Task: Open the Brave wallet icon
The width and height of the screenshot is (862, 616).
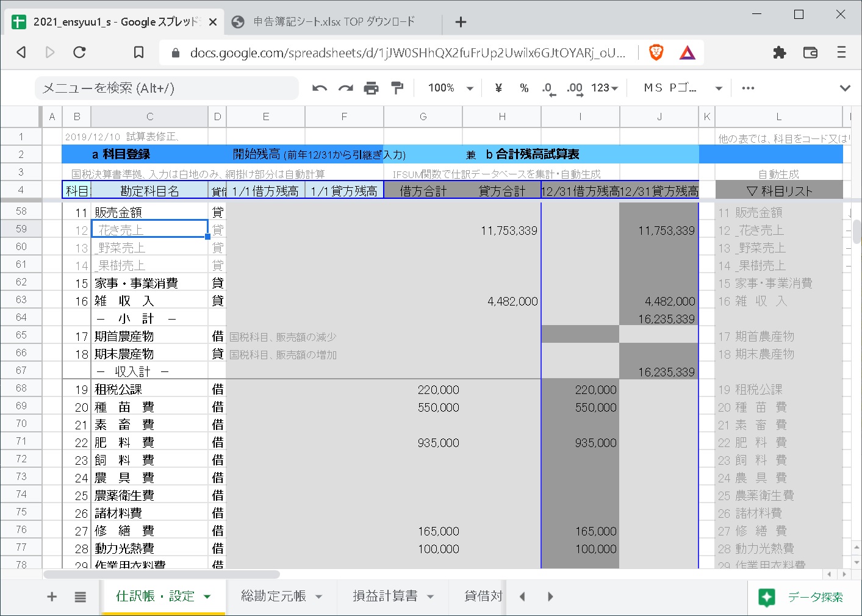Action: click(x=810, y=52)
